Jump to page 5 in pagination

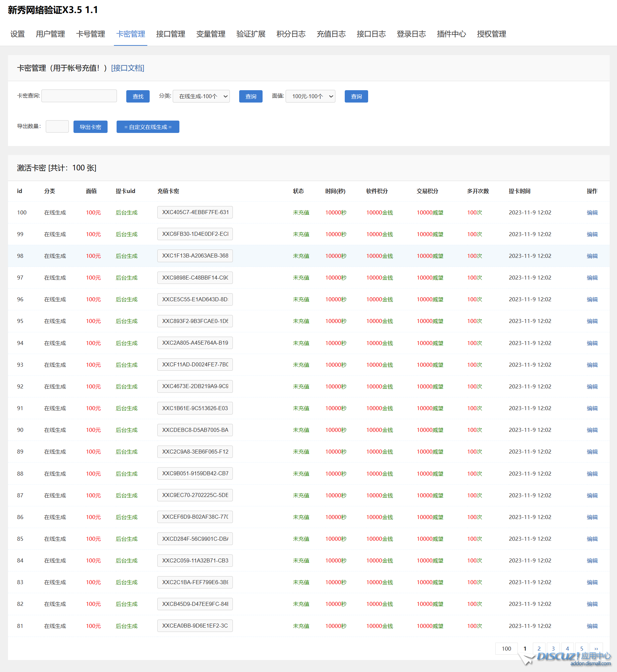[582, 649]
